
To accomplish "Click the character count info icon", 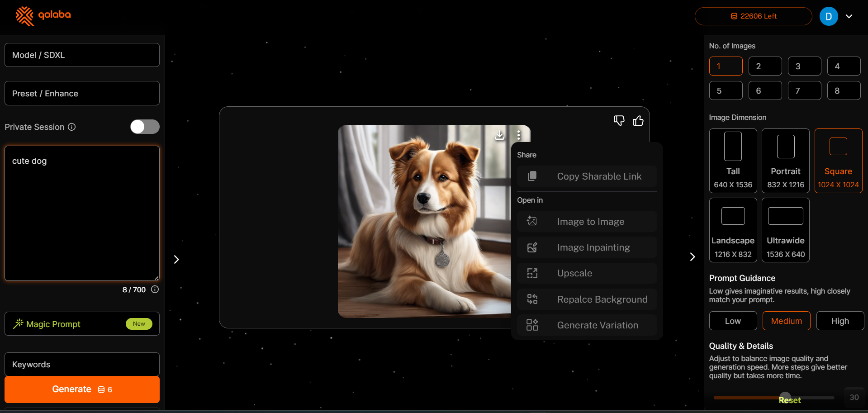I will 155,290.
